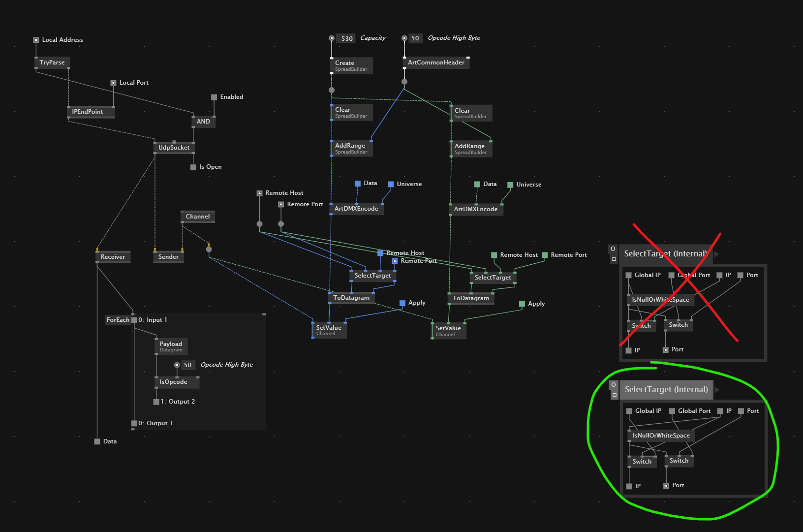
Task: Click the O icon beside circled SelectTarget
Action: click(x=613, y=385)
